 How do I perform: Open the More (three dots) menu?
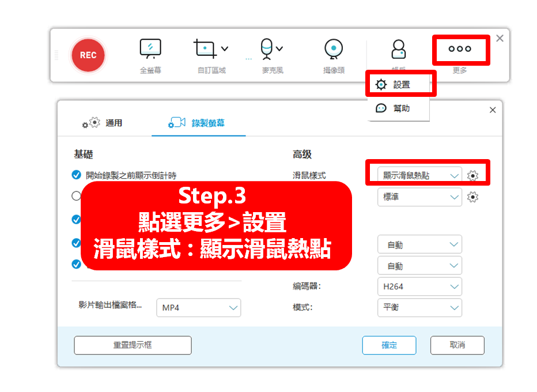pos(460,49)
